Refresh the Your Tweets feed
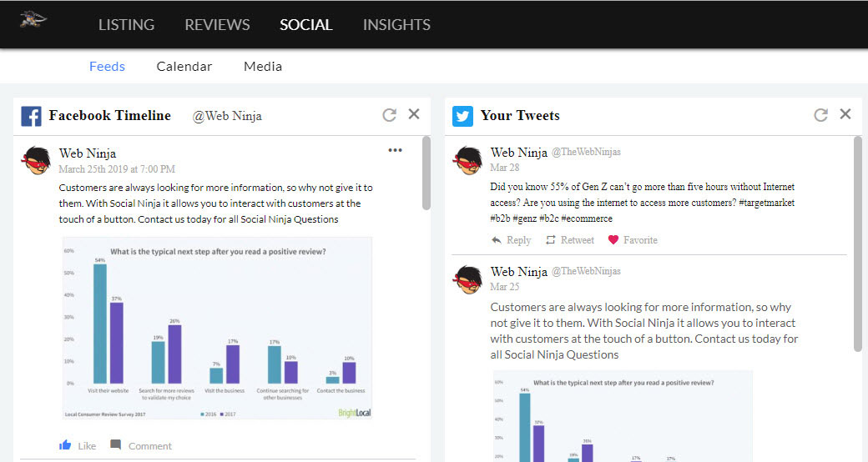 pyautogui.click(x=821, y=114)
